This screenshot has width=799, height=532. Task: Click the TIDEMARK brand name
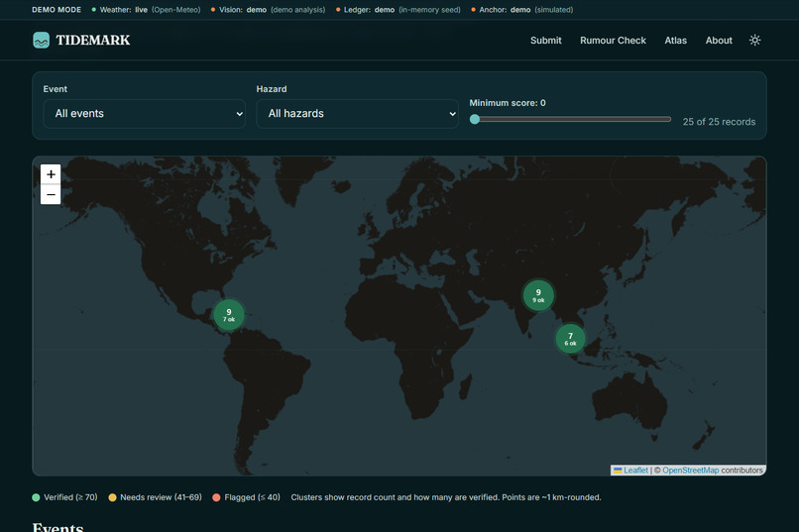pyautogui.click(x=93, y=41)
